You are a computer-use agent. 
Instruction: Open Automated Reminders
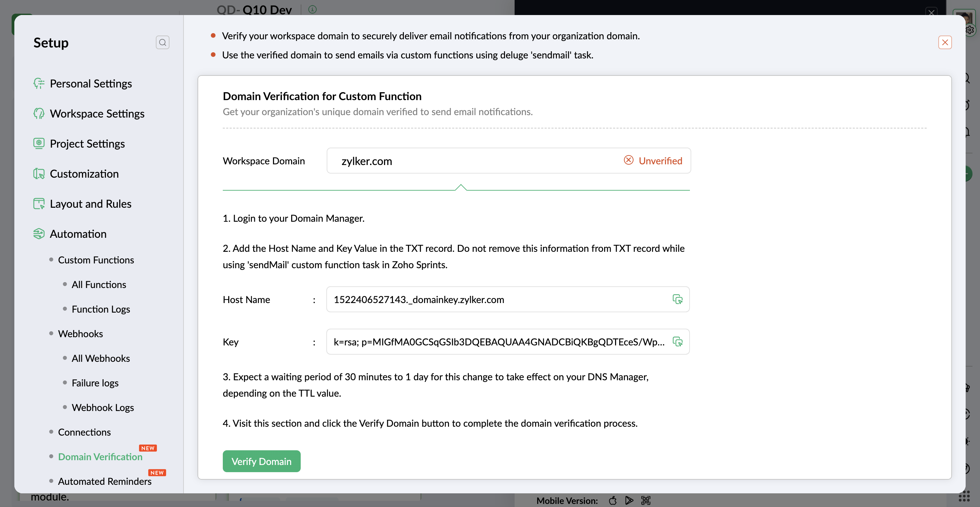105,481
